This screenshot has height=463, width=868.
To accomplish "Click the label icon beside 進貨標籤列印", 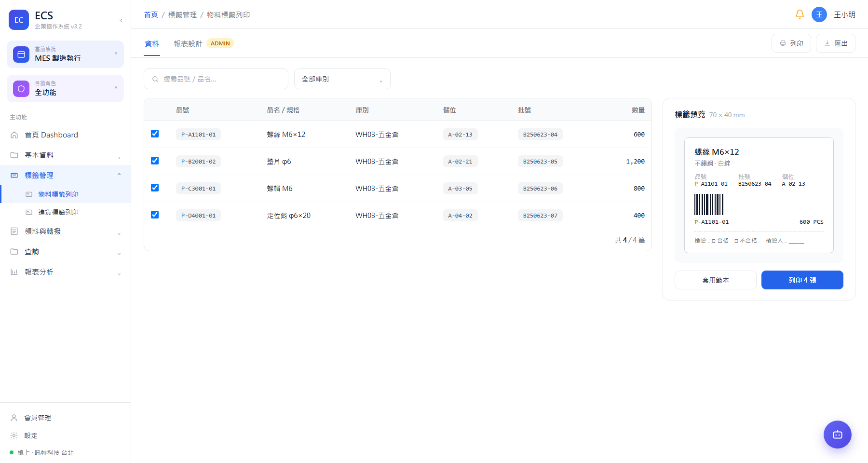I will [x=29, y=212].
